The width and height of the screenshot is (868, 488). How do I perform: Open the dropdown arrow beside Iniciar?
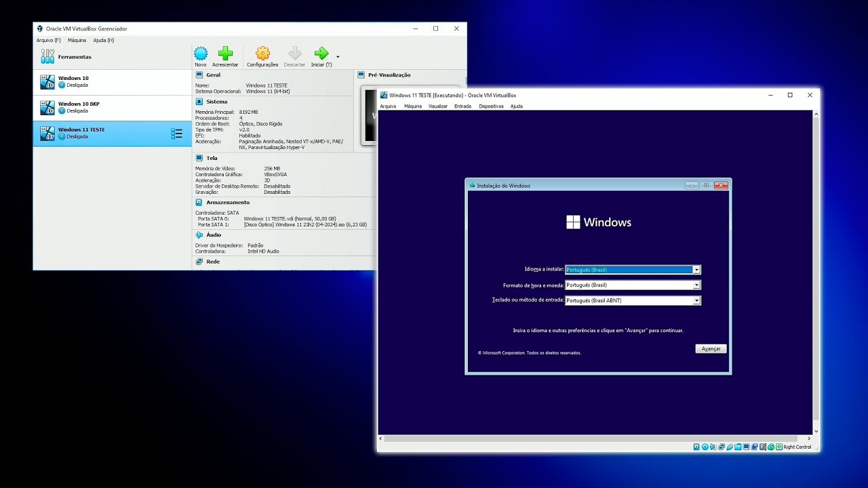pos(338,56)
